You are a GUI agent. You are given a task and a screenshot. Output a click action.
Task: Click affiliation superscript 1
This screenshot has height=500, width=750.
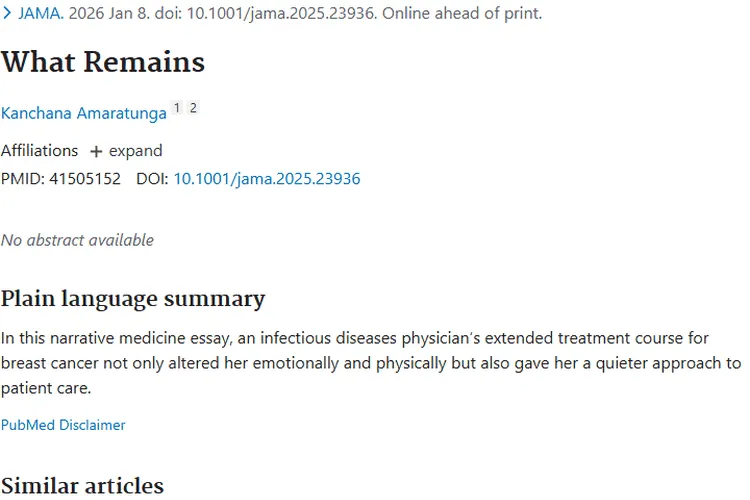(x=177, y=108)
